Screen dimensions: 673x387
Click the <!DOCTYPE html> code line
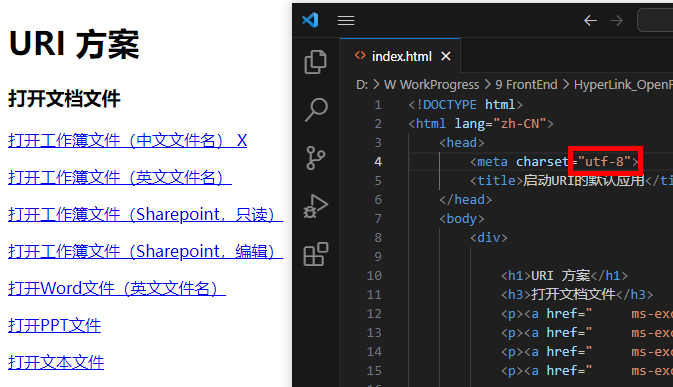[x=466, y=105]
